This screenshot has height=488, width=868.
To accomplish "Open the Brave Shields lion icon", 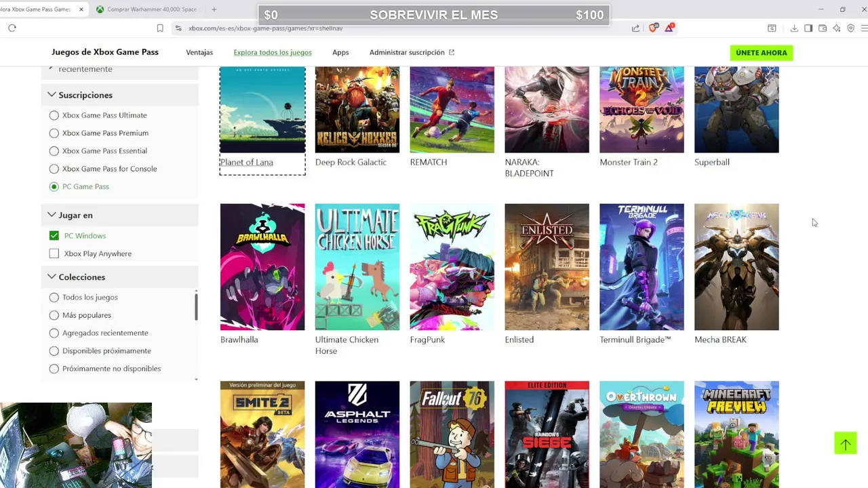I will (654, 28).
